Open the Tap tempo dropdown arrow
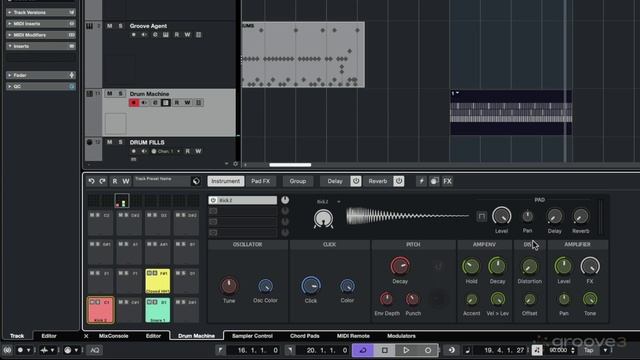The height and width of the screenshot is (360, 640). coord(605,350)
